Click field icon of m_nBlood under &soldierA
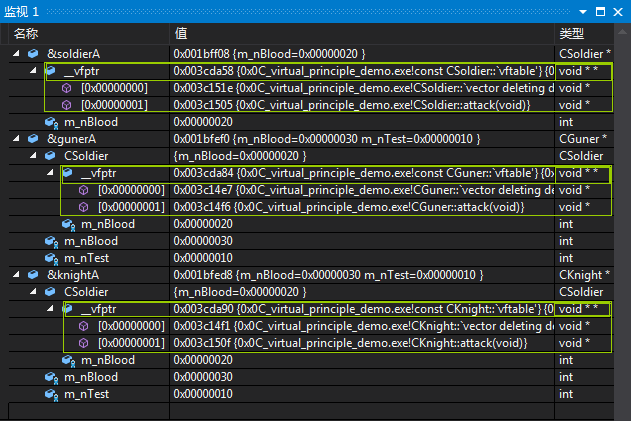The image size is (631, 421). point(52,122)
